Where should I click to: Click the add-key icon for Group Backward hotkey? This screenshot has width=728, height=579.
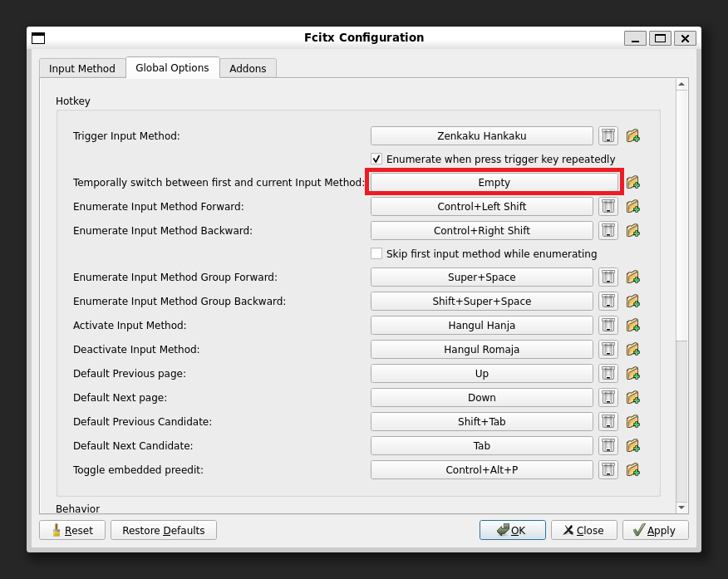[632, 301]
